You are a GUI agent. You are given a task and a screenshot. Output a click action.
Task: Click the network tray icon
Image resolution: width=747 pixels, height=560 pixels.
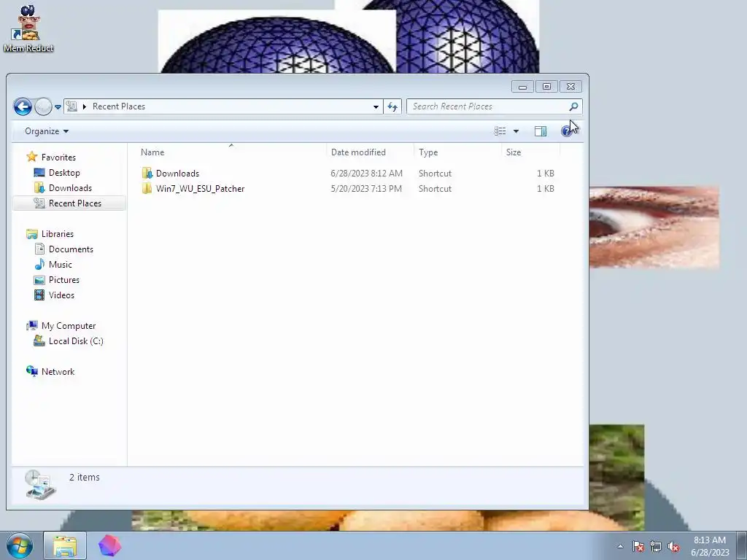coord(656,547)
